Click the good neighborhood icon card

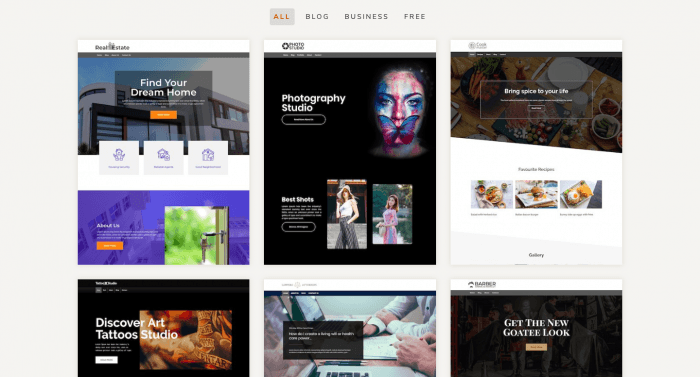click(x=208, y=158)
